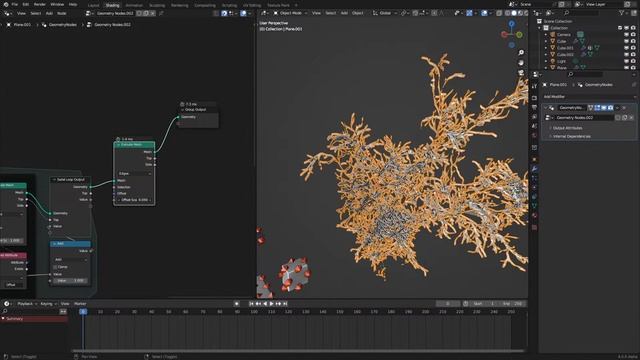This screenshot has width=640, height=360.
Task: Click End frame 250 field
Action: point(512,304)
